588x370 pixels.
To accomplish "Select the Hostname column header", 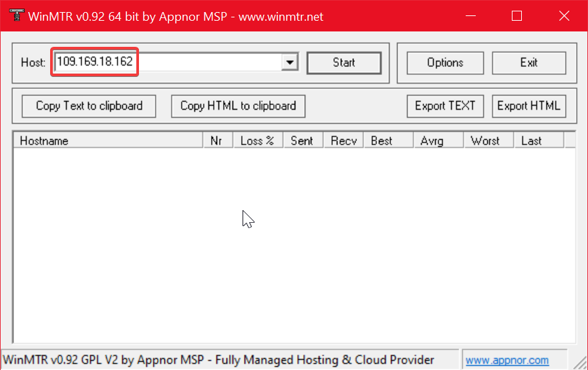I will point(107,141).
